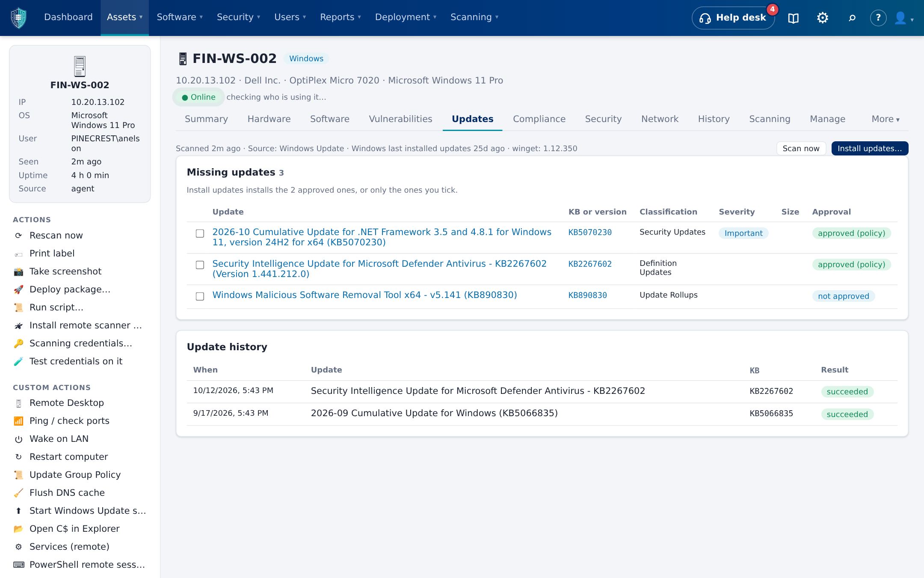This screenshot has width=924, height=578.
Task: Click the search magnifier icon
Action: tap(852, 18)
